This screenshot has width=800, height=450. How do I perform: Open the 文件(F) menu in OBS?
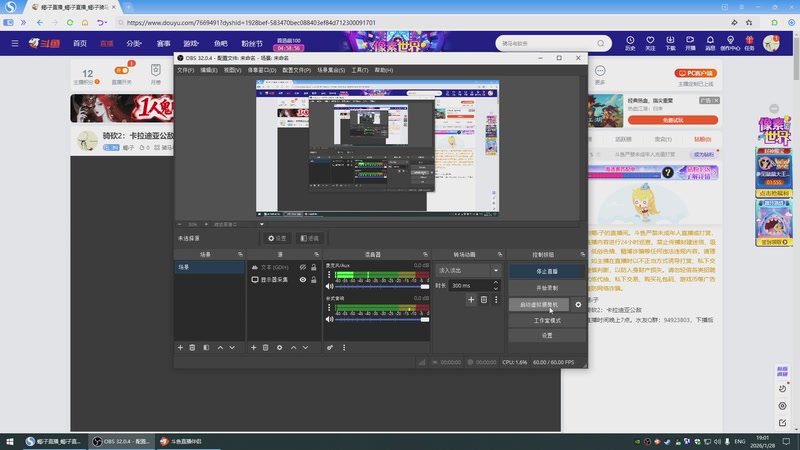click(x=185, y=70)
